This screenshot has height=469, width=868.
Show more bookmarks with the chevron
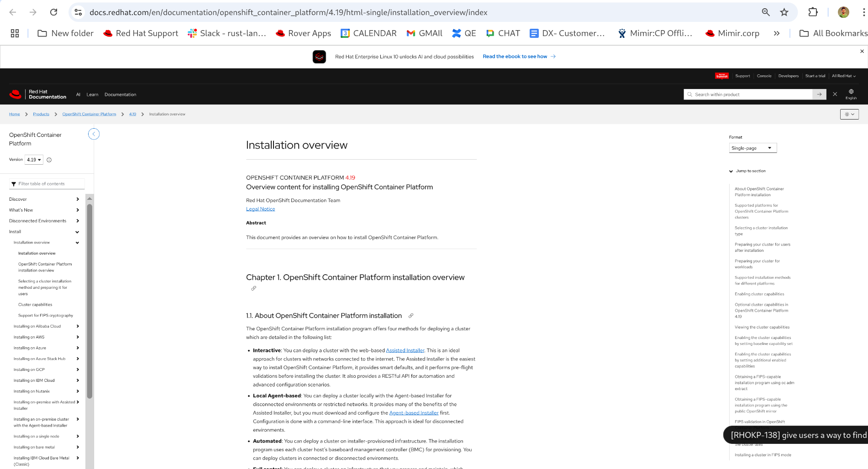[777, 33]
